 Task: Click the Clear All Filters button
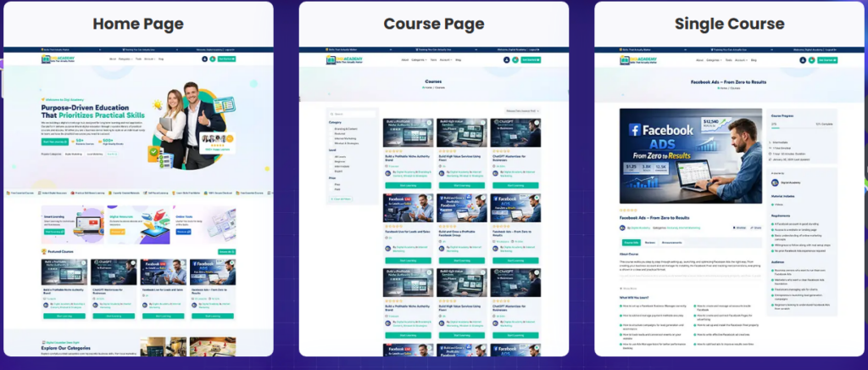(342, 198)
